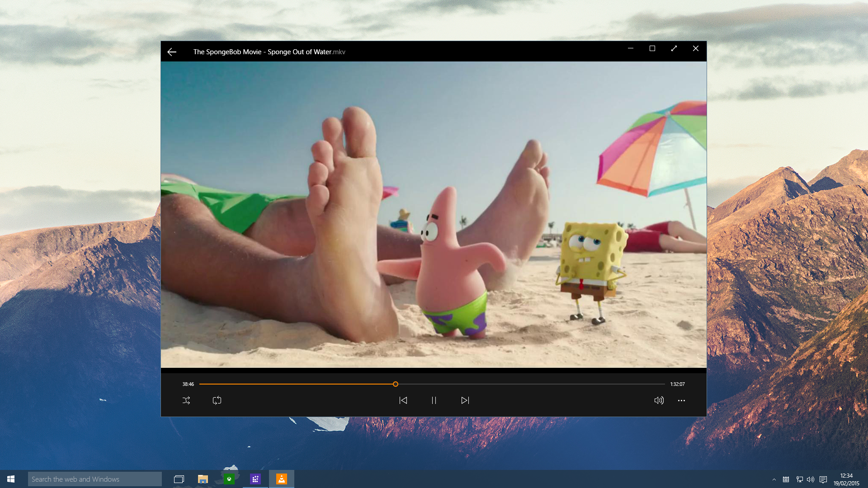Click the back arrow in player title bar

coord(172,52)
